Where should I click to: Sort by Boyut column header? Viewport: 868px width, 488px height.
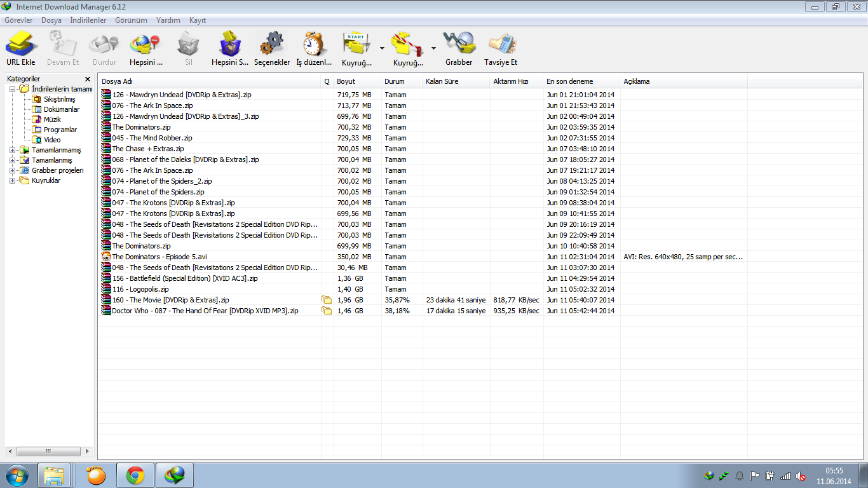357,81
